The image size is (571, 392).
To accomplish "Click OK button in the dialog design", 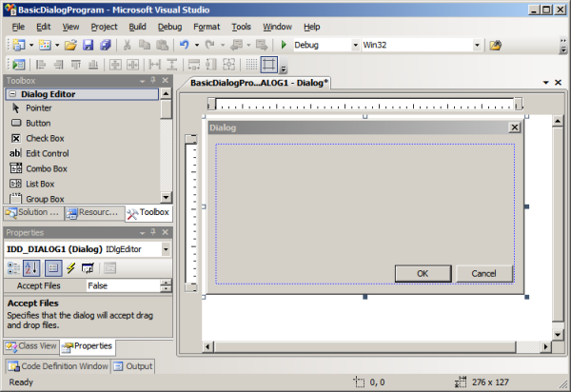I will [x=423, y=274].
